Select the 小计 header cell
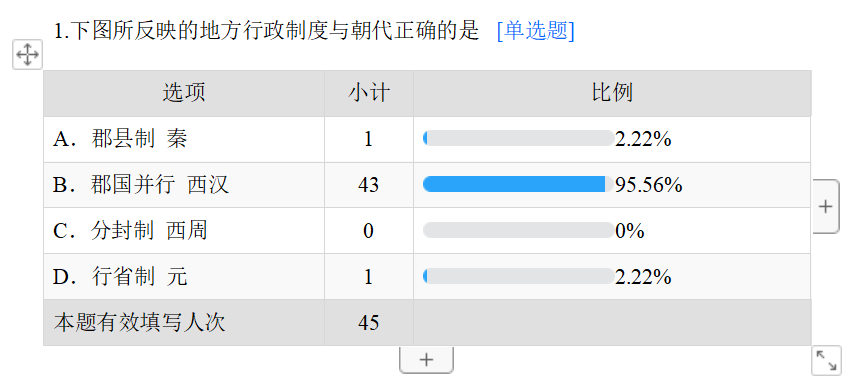Screen dimensions: 855x384 pyautogui.click(x=369, y=93)
